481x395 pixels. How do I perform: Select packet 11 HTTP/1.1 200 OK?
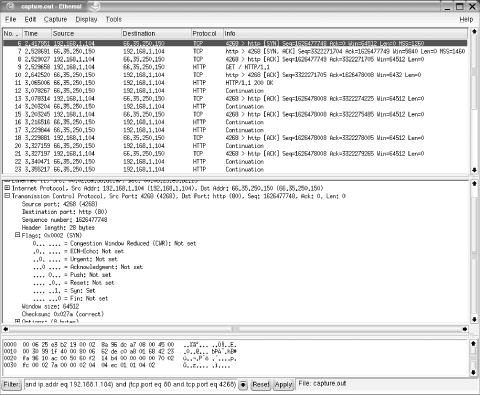point(235,83)
